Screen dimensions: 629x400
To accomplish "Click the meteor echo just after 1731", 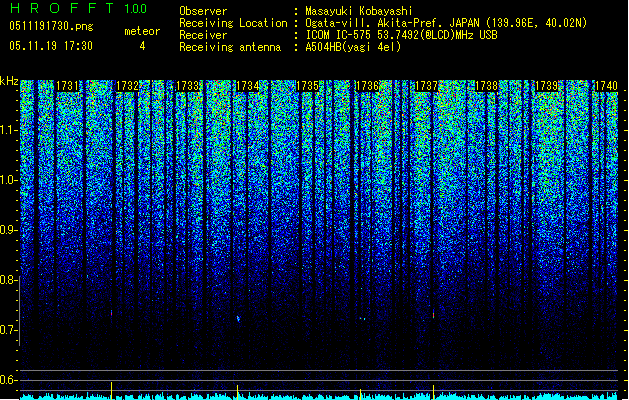I will 112,313.
